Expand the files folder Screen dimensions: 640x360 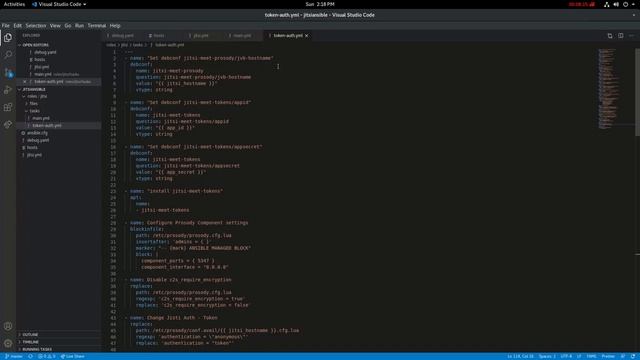(59, 104)
